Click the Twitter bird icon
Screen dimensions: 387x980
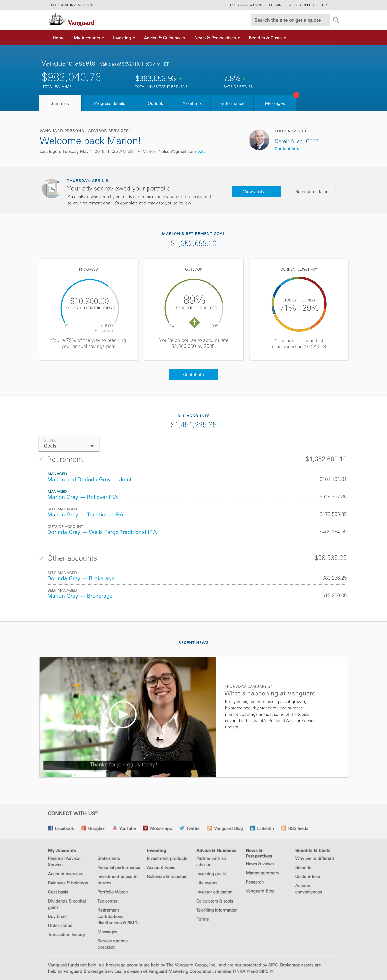[x=182, y=828]
